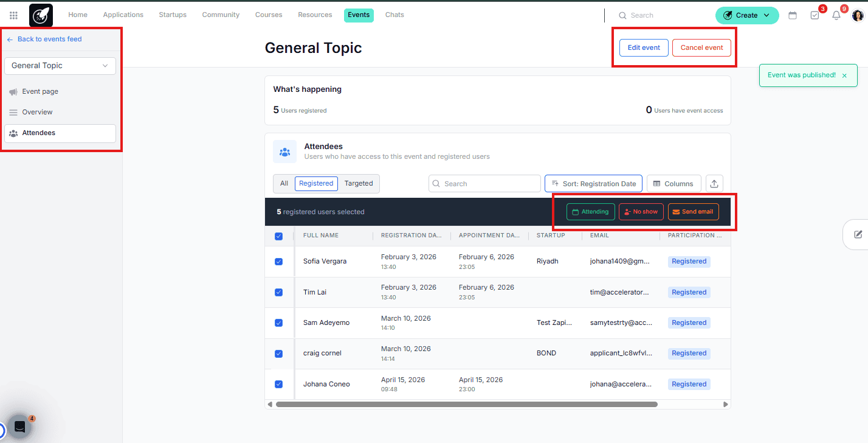
Task: Switch to the Targeted tab
Action: [359, 183]
